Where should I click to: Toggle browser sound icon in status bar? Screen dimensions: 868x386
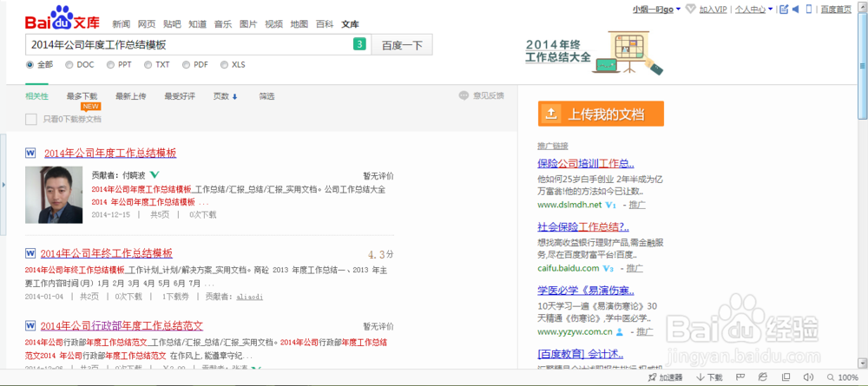[808, 376]
